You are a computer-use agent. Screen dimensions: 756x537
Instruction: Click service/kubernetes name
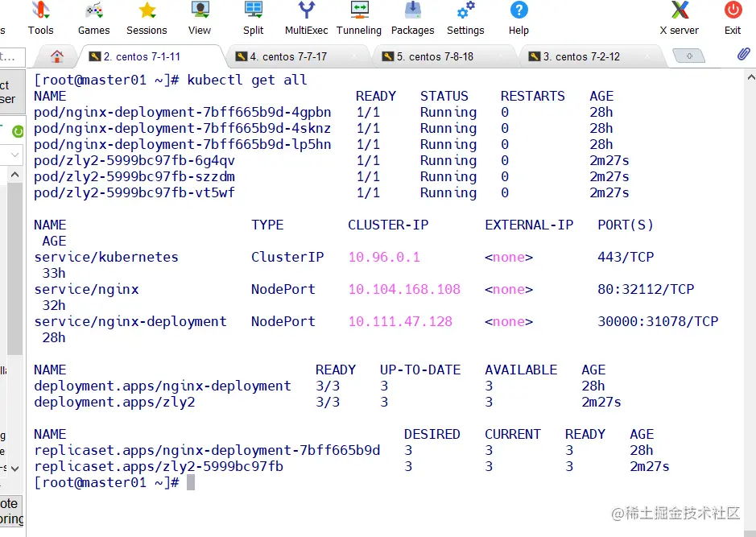pyautogui.click(x=106, y=257)
